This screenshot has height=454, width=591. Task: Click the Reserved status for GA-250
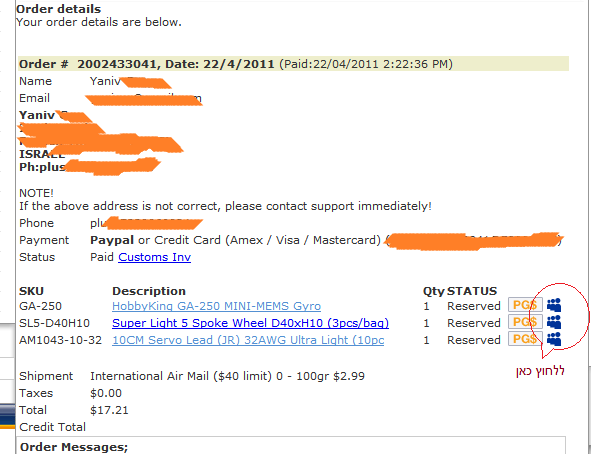point(474,306)
